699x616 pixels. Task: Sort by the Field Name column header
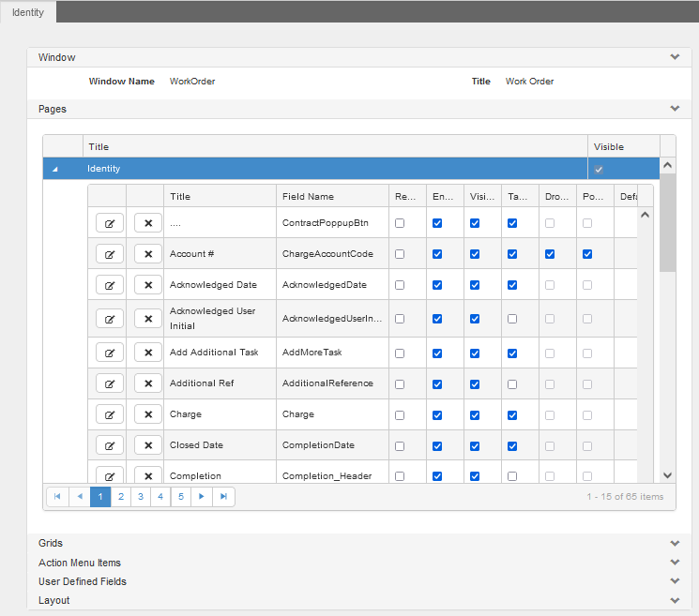308,197
